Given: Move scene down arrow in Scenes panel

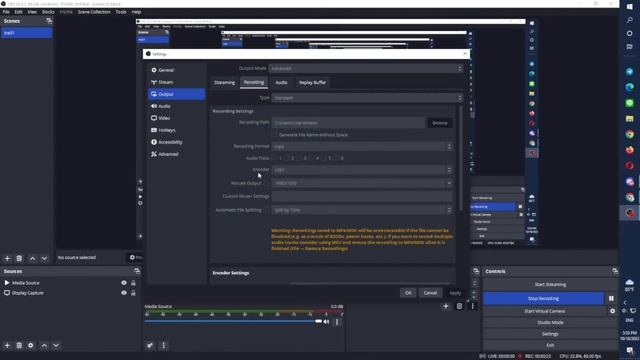Looking at the screenshot, I should point(44,258).
